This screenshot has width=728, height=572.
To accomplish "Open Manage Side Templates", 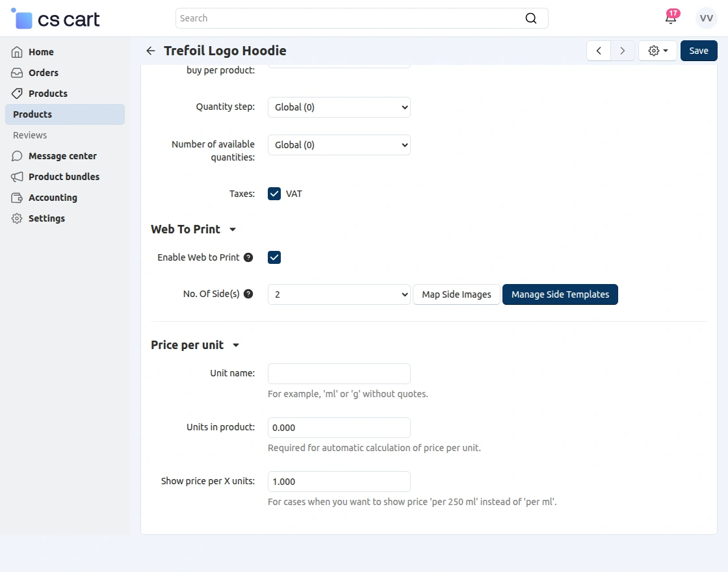I will 560,294.
